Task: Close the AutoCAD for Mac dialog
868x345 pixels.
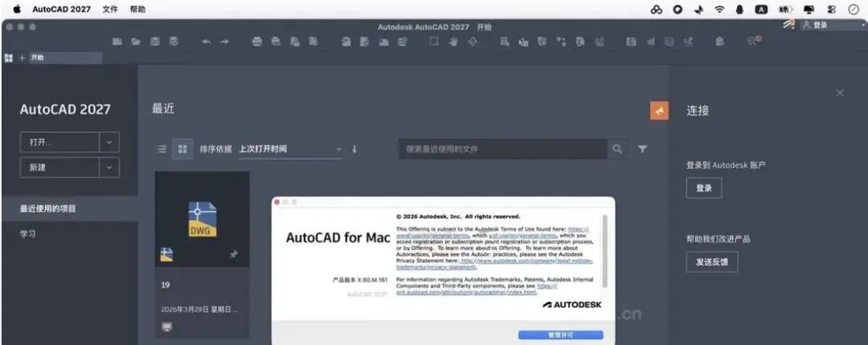Action: pos(276,203)
